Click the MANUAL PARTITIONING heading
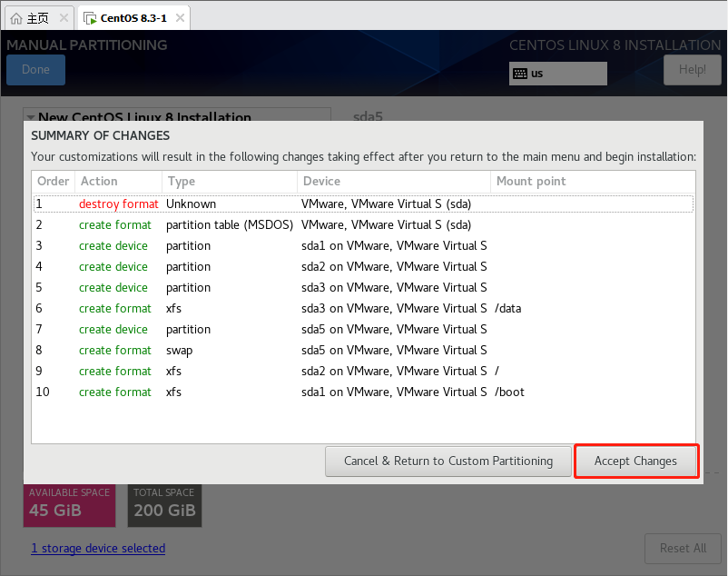The width and height of the screenshot is (728, 576). pos(87,45)
